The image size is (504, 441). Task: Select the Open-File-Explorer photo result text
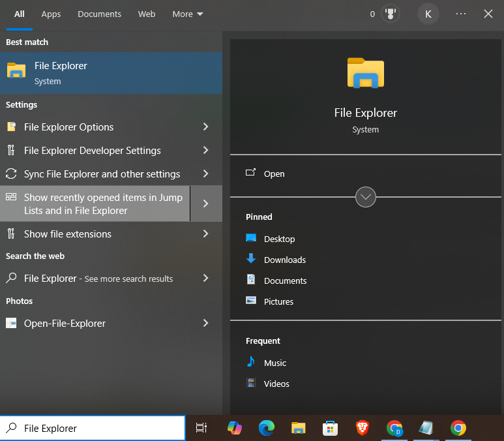(65, 324)
